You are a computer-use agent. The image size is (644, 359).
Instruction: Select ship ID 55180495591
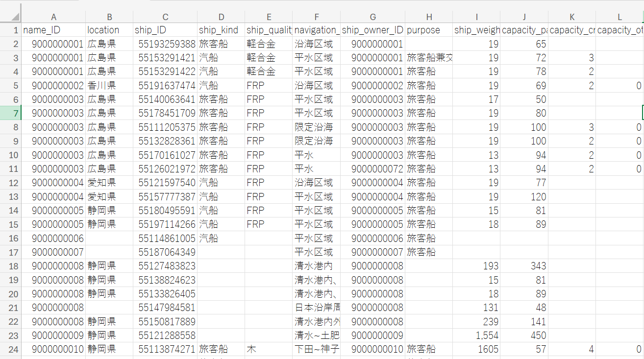click(x=165, y=211)
